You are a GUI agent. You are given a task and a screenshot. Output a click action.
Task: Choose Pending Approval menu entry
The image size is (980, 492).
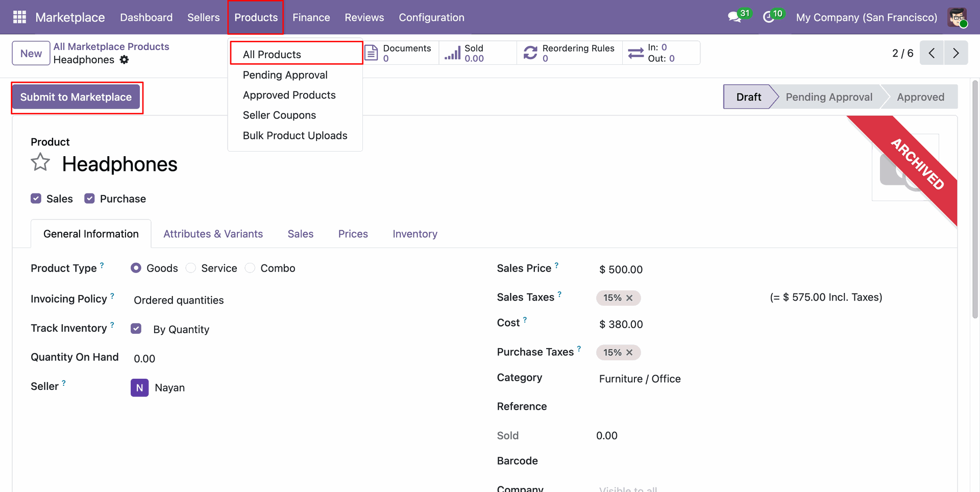pos(296,75)
